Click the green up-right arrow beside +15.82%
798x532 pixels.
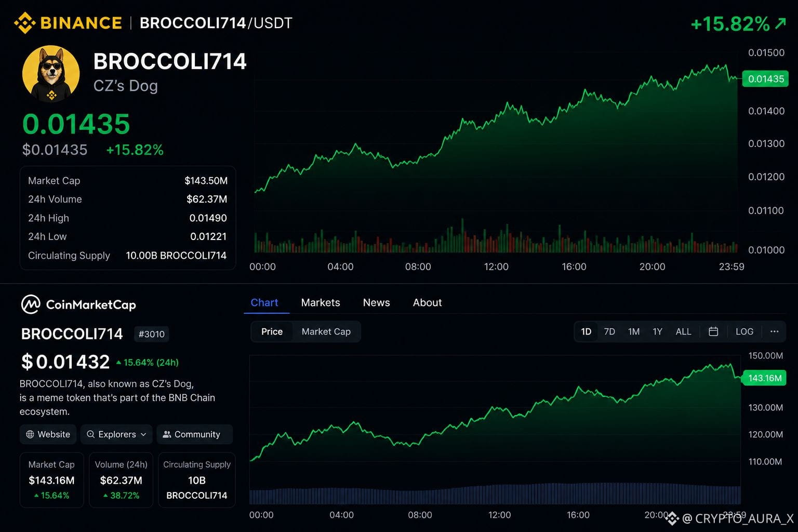click(x=780, y=23)
